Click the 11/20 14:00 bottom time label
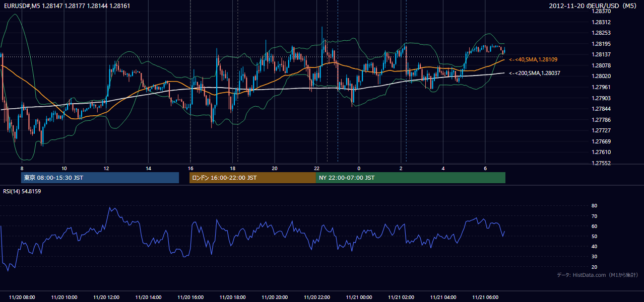644x302 pixels. pos(148,297)
